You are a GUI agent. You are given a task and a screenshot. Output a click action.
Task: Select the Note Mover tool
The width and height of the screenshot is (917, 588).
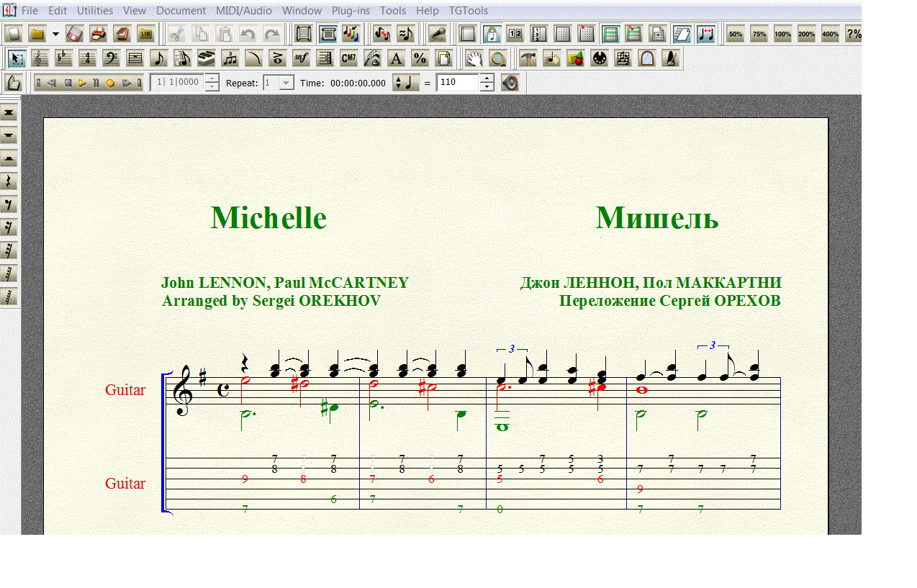tap(551, 58)
